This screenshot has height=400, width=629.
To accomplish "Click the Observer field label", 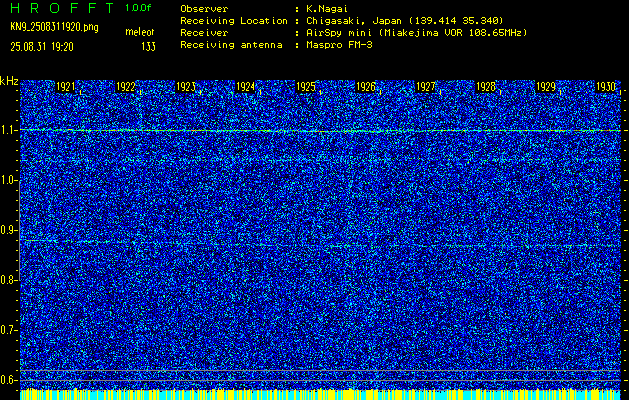I will tap(204, 9).
